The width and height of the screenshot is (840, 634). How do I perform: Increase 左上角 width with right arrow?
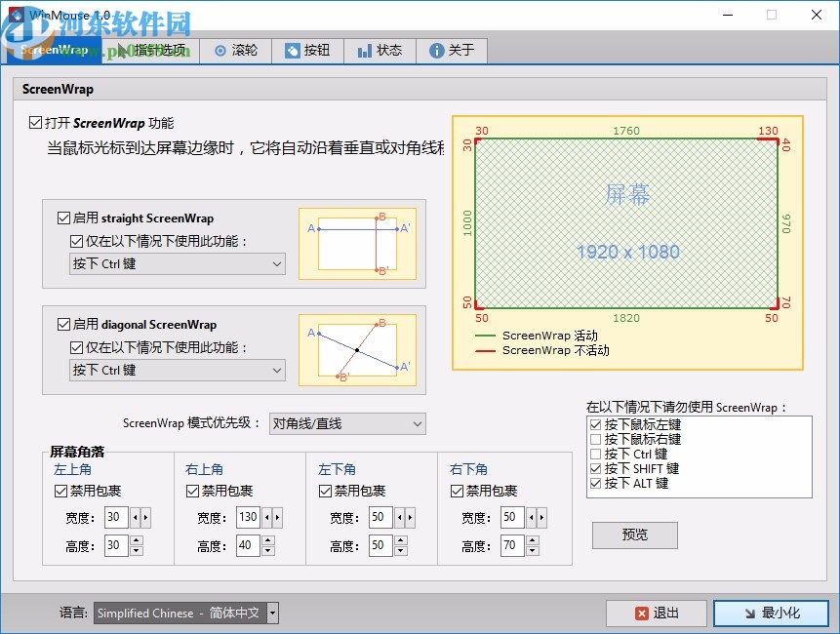click(145, 517)
